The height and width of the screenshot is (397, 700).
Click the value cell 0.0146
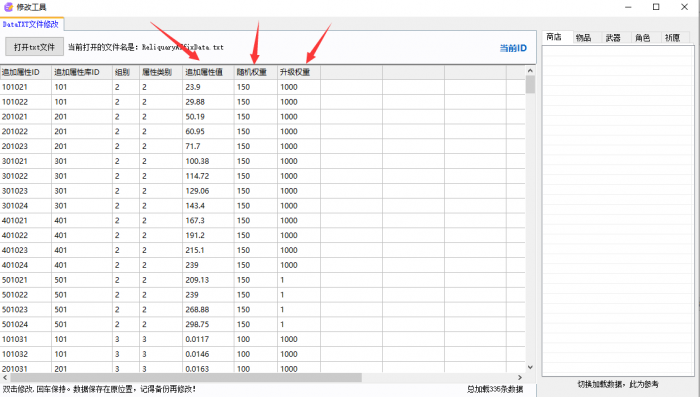tap(208, 354)
